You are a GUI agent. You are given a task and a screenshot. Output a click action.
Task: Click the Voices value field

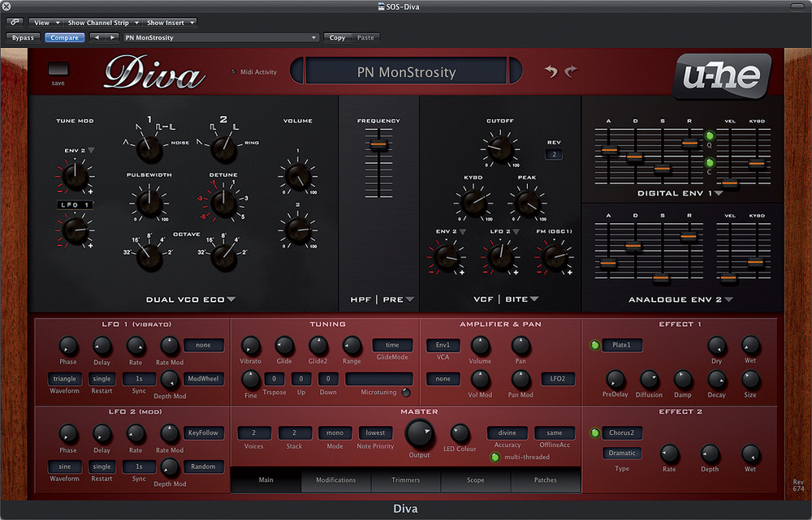(253, 432)
